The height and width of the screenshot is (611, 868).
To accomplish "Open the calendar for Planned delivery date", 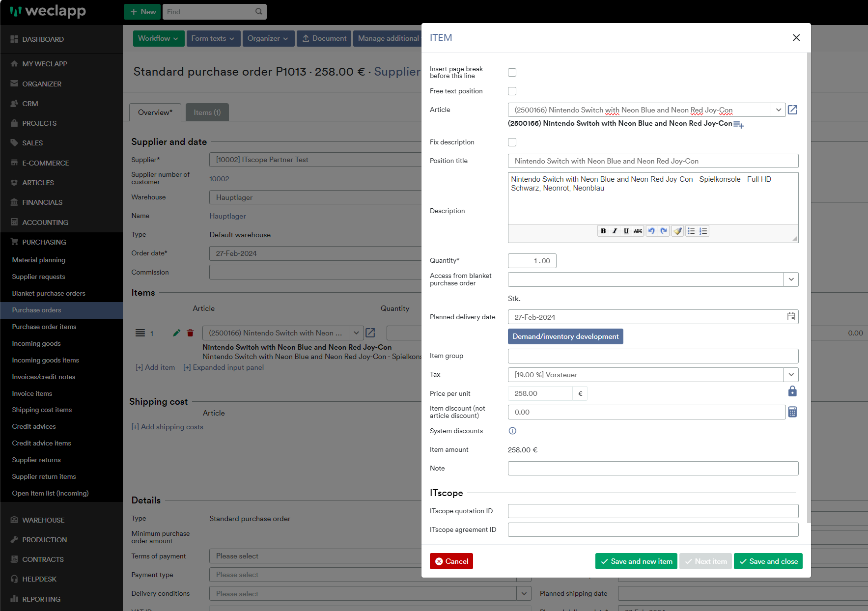I will click(791, 317).
